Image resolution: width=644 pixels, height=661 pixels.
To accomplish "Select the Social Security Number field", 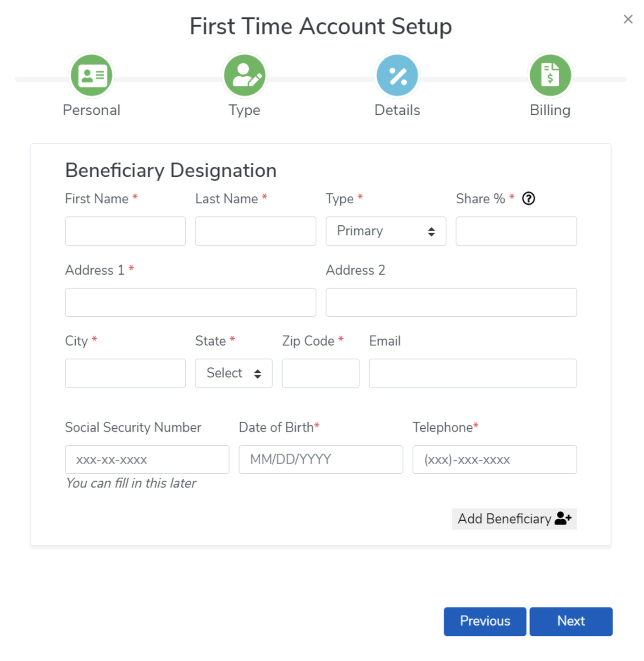I will [147, 459].
